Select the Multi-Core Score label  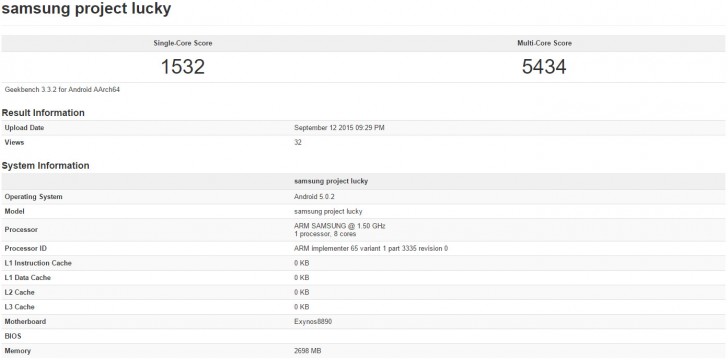[544, 43]
